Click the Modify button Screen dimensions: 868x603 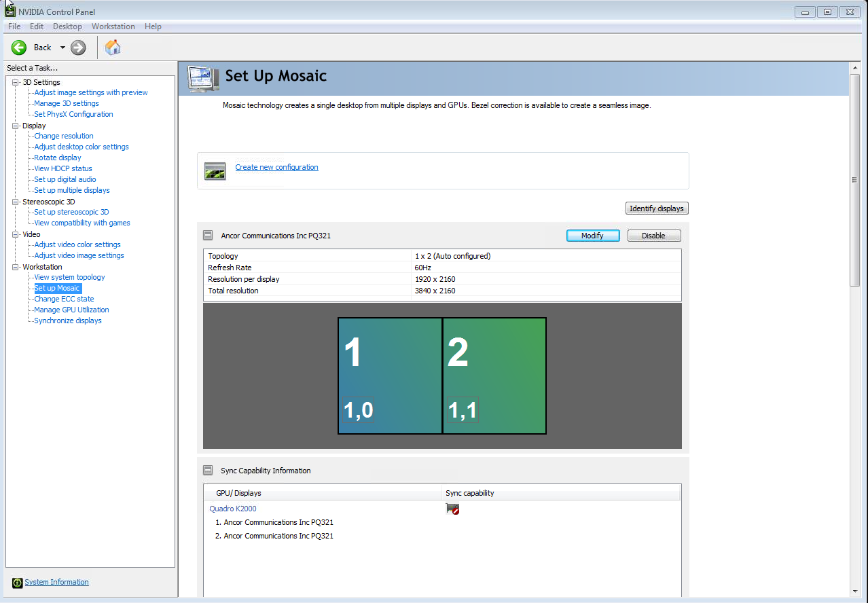pyautogui.click(x=593, y=236)
